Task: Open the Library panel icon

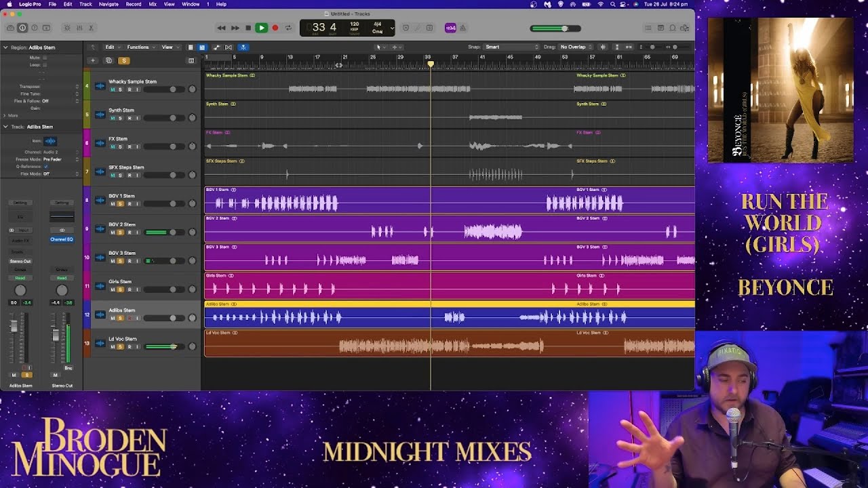Action: [x=10, y=28]
